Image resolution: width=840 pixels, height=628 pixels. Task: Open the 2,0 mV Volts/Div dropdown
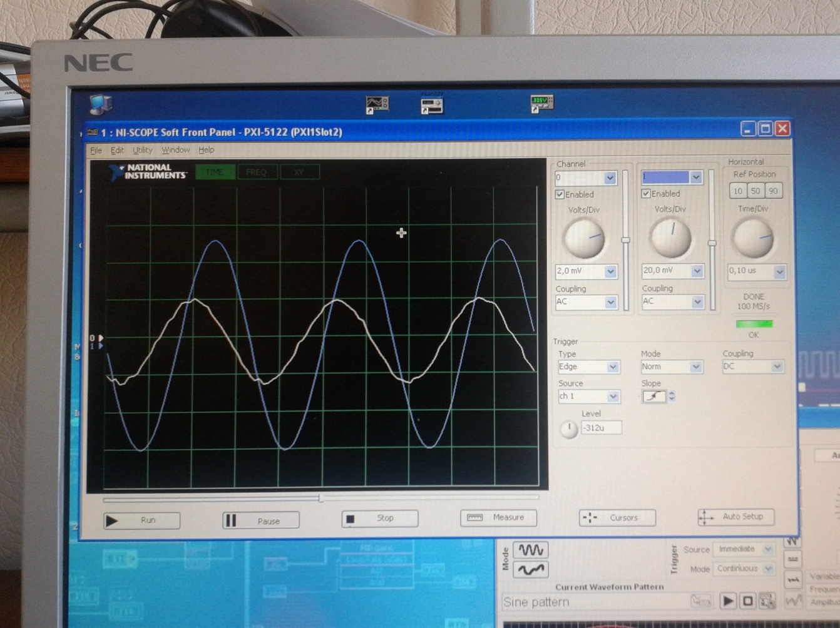pos(610,271)
